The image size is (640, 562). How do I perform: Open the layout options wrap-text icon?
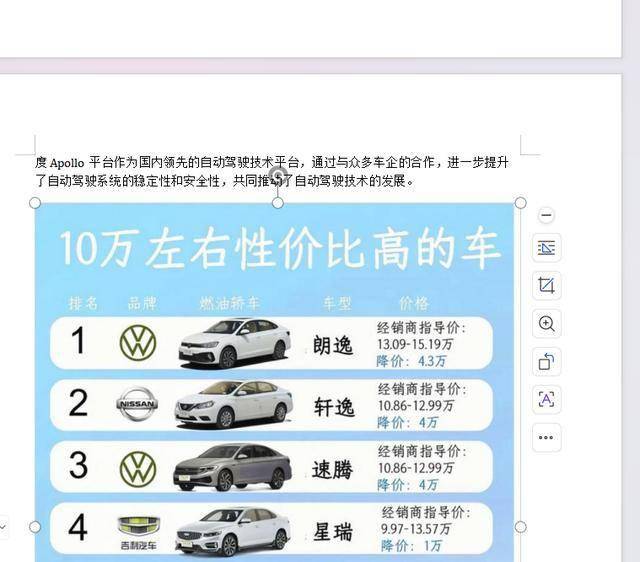(547, 248)
